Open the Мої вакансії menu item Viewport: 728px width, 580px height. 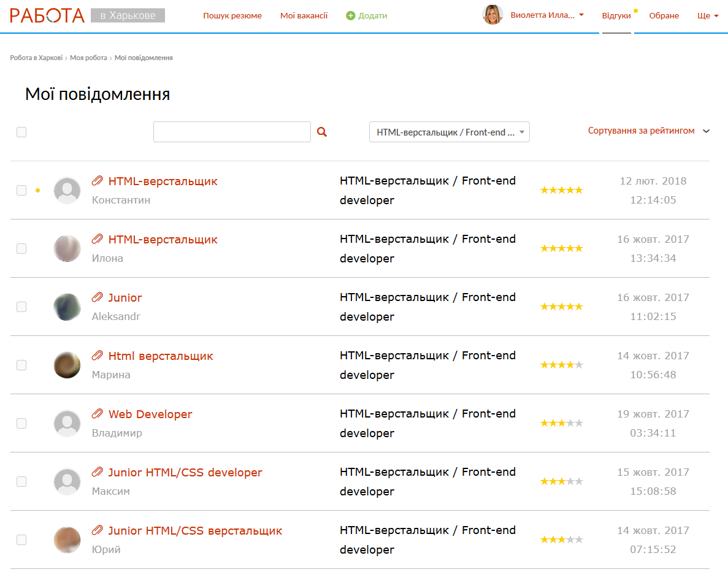pyautogui.click(x=304, y=16)
